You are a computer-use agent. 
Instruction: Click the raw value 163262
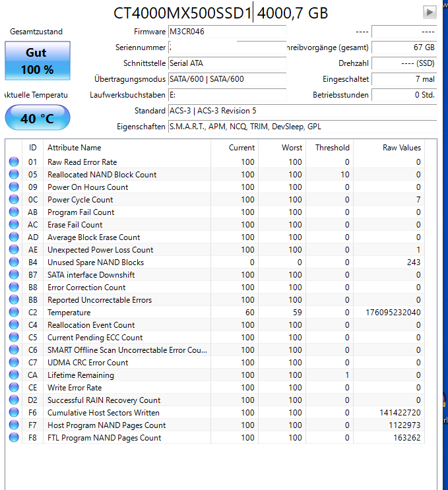point(406,437)
